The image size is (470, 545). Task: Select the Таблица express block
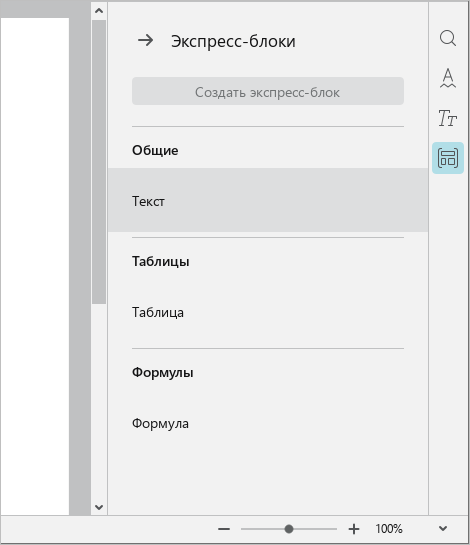[x=268, y=312]
